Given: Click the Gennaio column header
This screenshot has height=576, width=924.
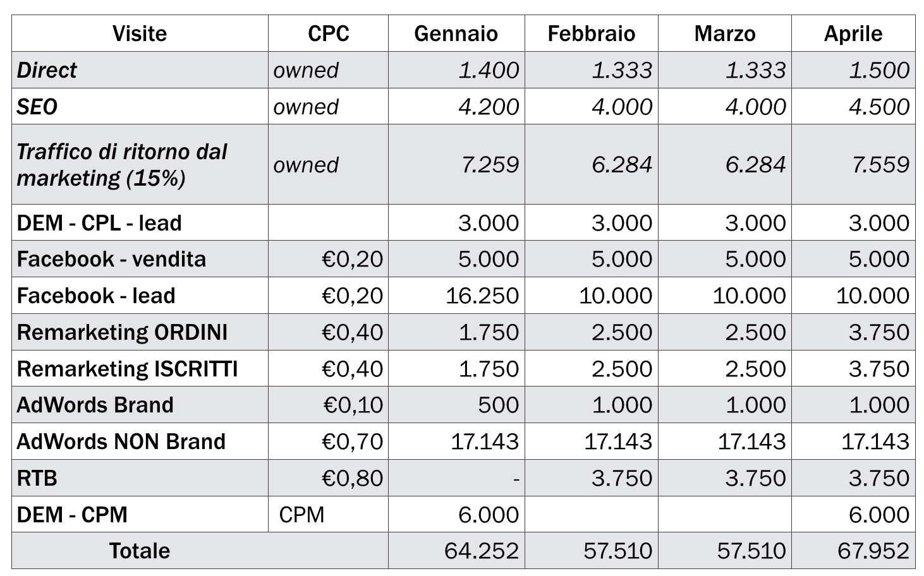Looking at the screenshot, I should click(x=456, y=33).
